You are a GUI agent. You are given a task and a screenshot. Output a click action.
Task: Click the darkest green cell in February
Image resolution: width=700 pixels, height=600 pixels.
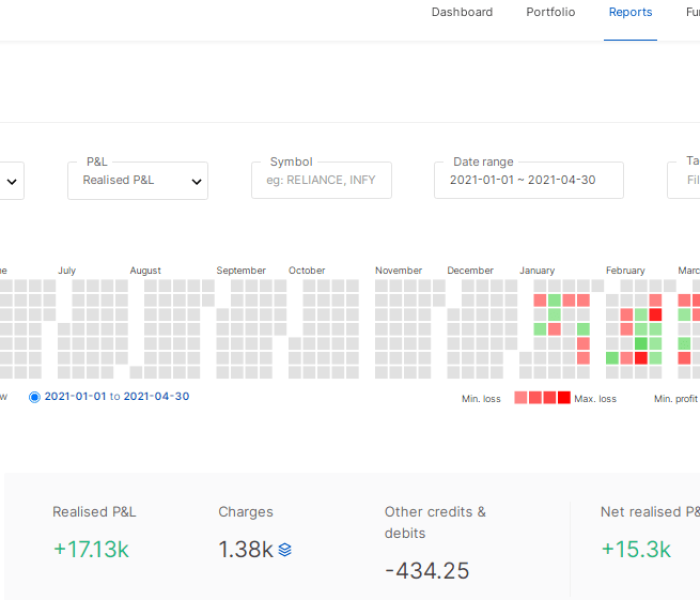pos(641,343)
